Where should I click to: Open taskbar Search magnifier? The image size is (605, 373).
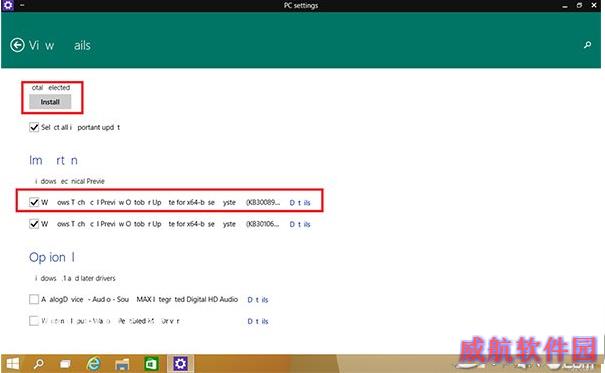point(39,364)
